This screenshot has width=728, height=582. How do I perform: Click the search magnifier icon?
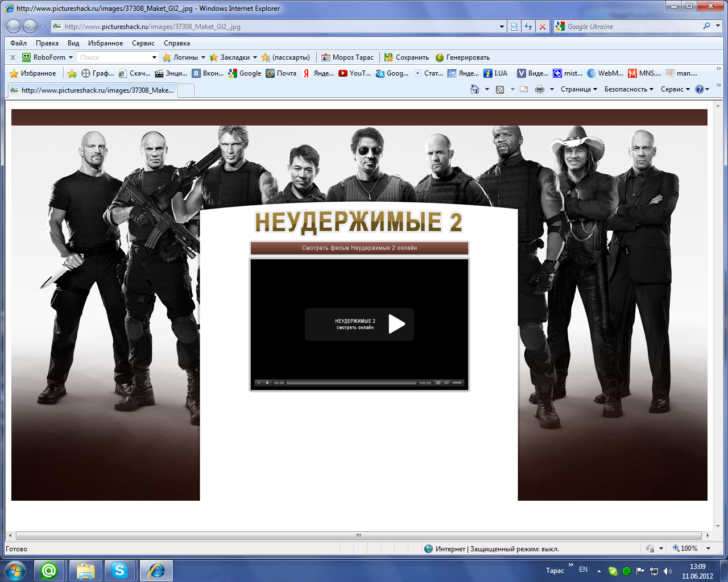(706, 26)
